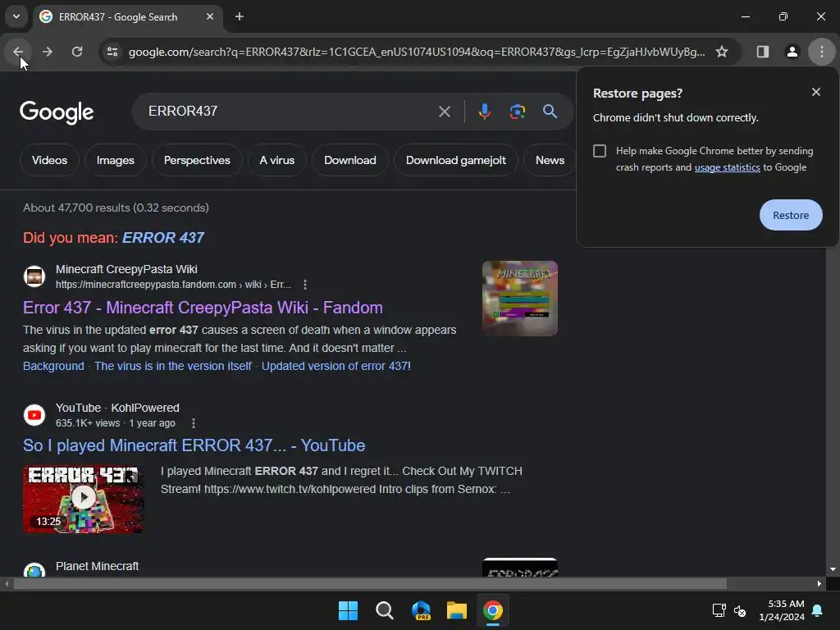Open The virus is in the version itself link
The height and width of the screenshot is (630, 840).
[172, 366]
